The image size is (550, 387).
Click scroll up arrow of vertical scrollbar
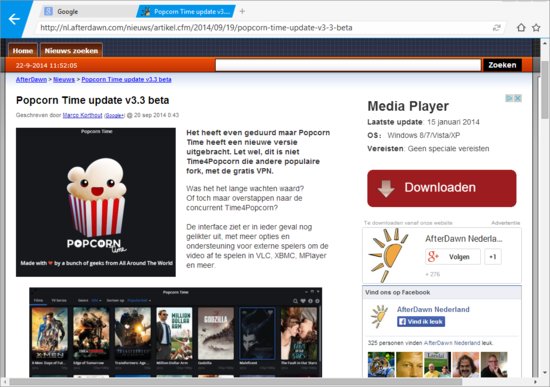pos(544,44)
